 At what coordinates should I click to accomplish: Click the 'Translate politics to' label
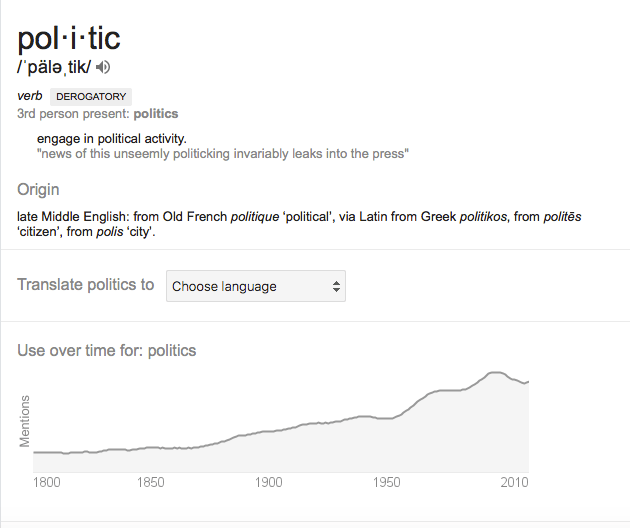point(86,285)
